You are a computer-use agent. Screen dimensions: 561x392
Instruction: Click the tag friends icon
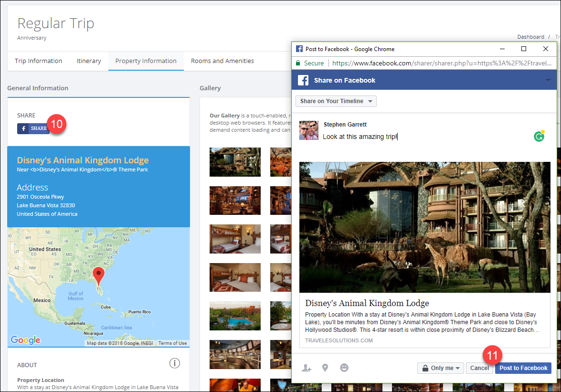[306, 368]
